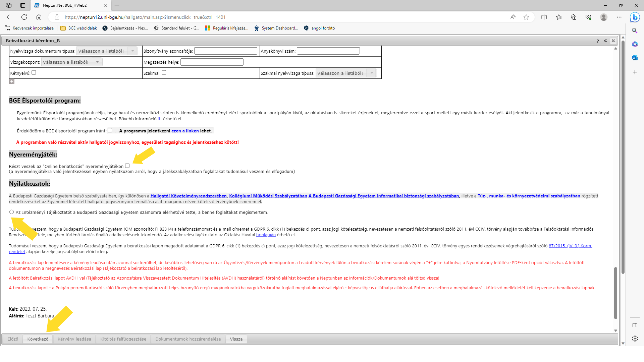Click the sidebar search magnifier icon
644x362 pixels.
click(635, 31)
